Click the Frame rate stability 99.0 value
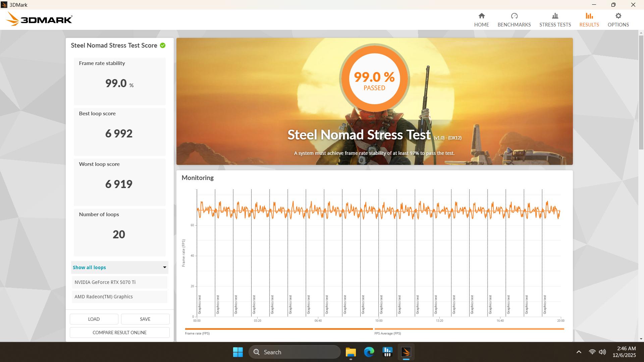The width and height of the screenshot is (644, 362). tap(116, 83)
